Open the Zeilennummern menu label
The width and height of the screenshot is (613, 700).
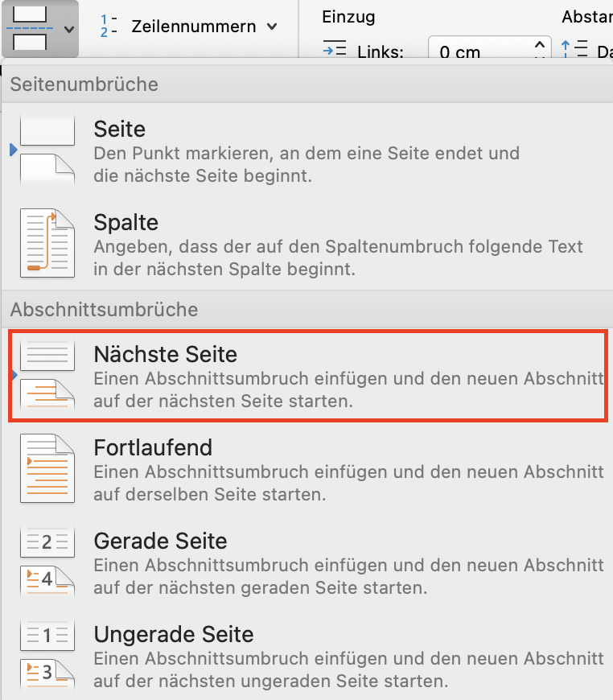(193, 27)
